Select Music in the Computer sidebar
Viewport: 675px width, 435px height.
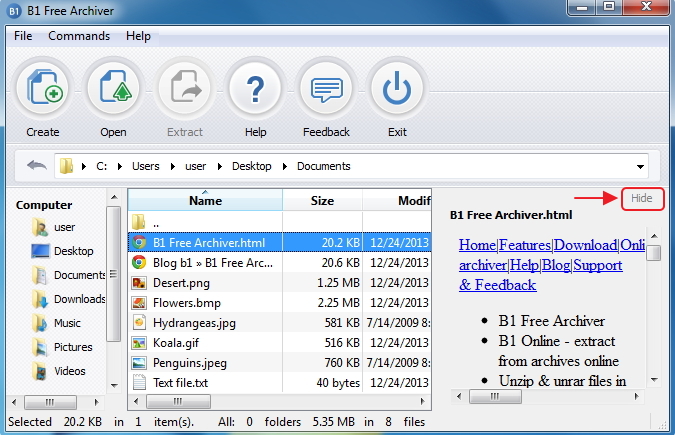click(x=67, y=323)
